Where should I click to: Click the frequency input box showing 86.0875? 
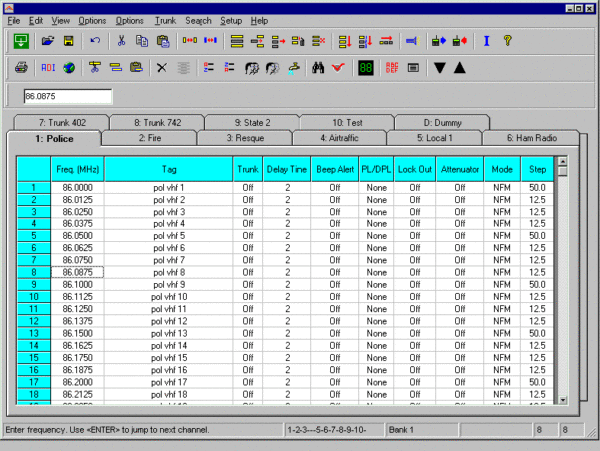[68, 96]
